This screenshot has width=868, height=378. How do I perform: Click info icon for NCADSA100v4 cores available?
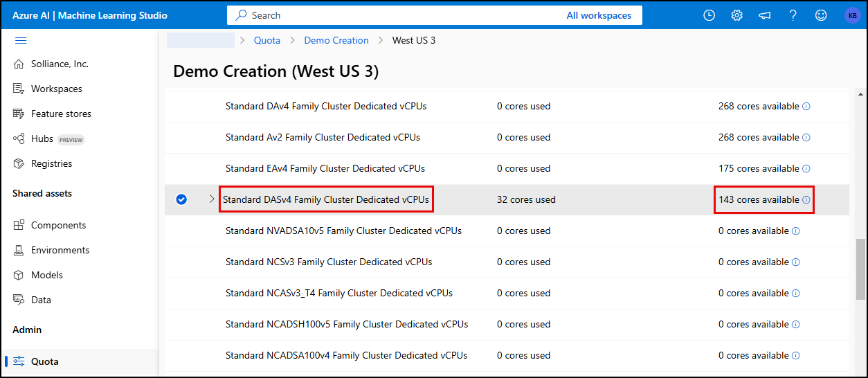tap(795, 356)
